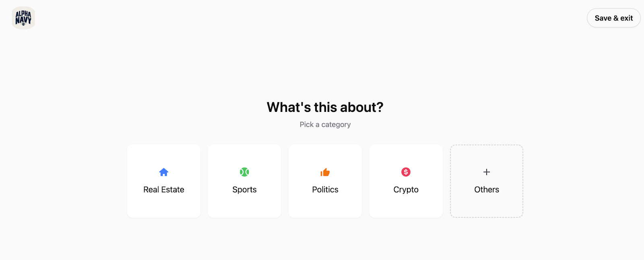Click the green sports ball icon
644x260 pixels.
244,172
